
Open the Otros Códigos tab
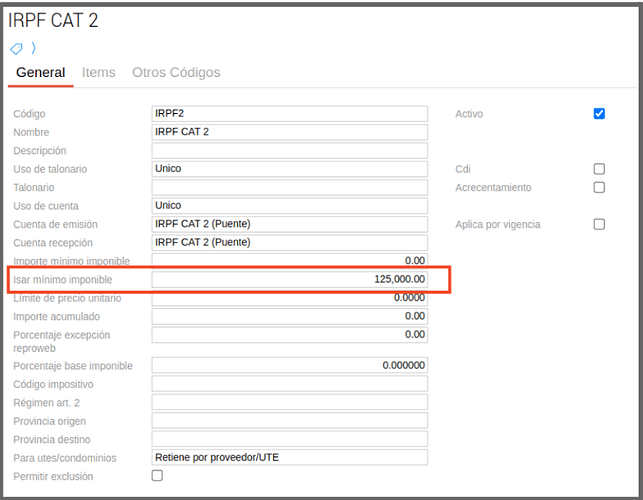click(176, 73)
